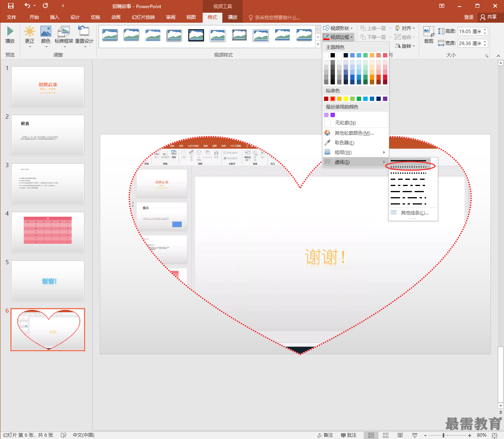Screen dimensions: 504x439
Task: Select the Crop (裁剪) tool
Action: tap(428, 35)
